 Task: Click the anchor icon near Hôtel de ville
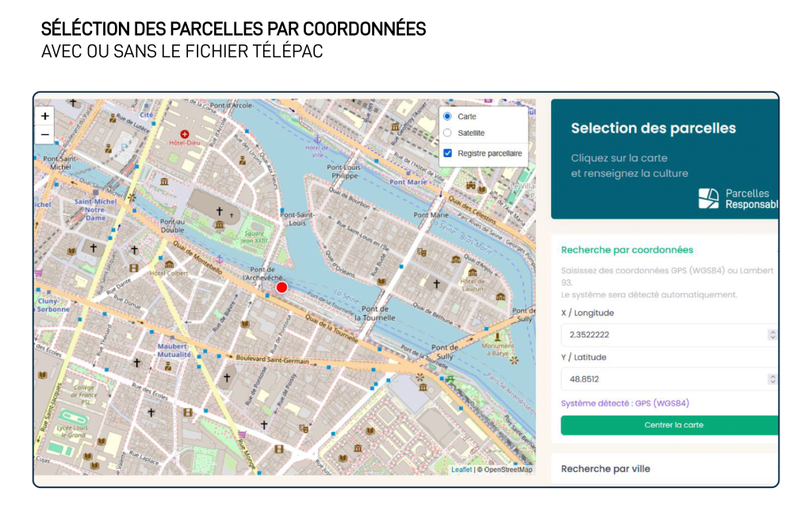coord(318,138)
